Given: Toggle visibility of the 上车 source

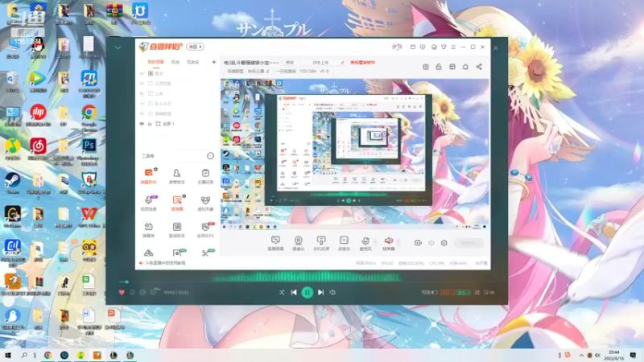Looking at the screenshot, I should 142,93.
